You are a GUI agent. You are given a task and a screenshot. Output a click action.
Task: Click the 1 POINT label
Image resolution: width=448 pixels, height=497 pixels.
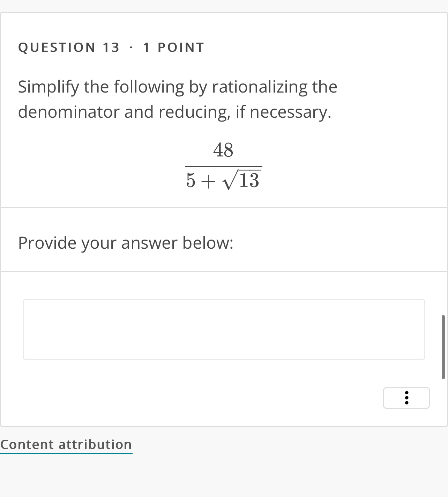173,46
